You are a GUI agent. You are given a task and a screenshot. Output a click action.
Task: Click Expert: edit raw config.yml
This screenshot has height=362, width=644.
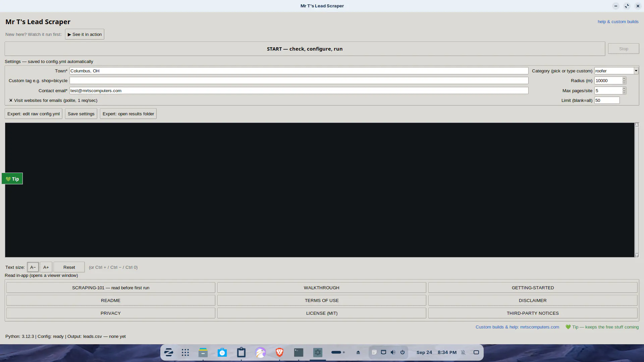34,114
